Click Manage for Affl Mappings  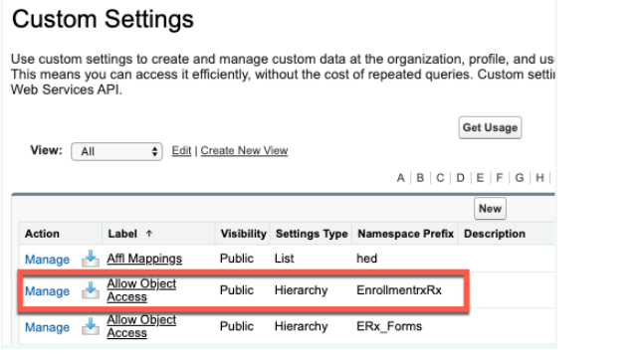pyautogui.click(x=47, y=260)
